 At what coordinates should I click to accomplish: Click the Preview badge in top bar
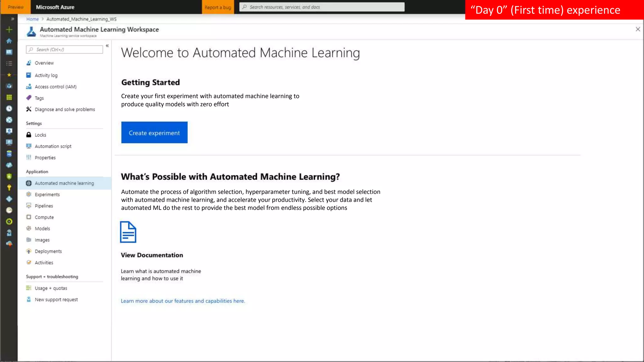click(16, 7)
